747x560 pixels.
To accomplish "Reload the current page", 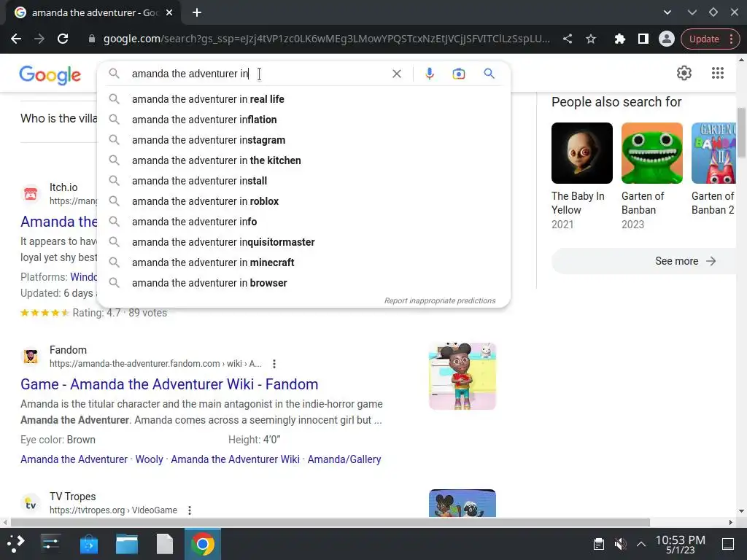I will (63, 39).
